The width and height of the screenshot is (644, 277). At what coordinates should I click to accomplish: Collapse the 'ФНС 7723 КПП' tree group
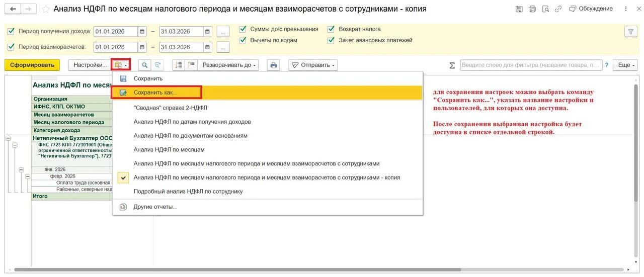(x=15, y=145)
